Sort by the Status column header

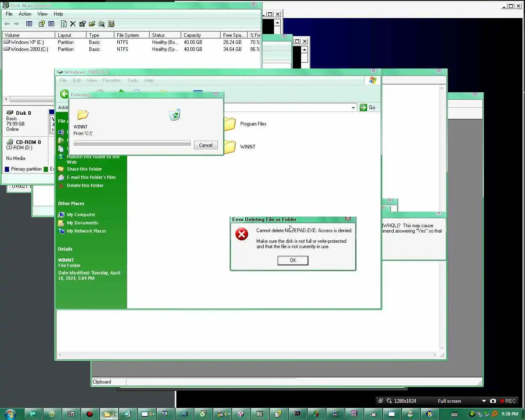(165, 35)
